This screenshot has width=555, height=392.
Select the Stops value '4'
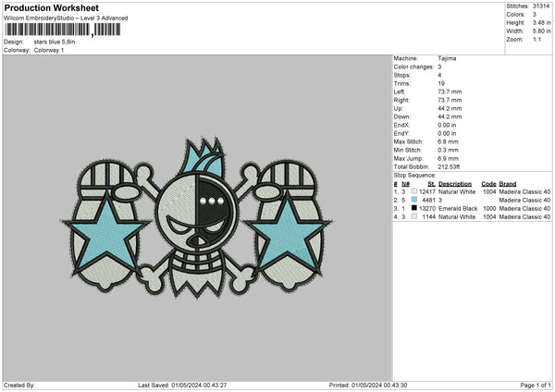pos(439,75)
